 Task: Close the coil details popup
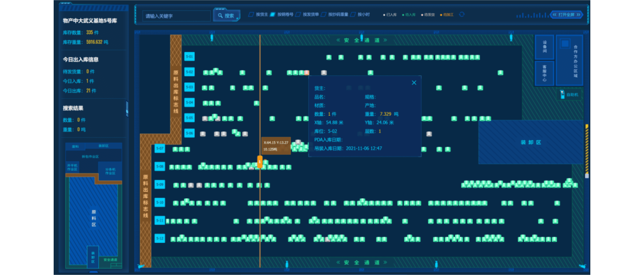click(414, 83)
